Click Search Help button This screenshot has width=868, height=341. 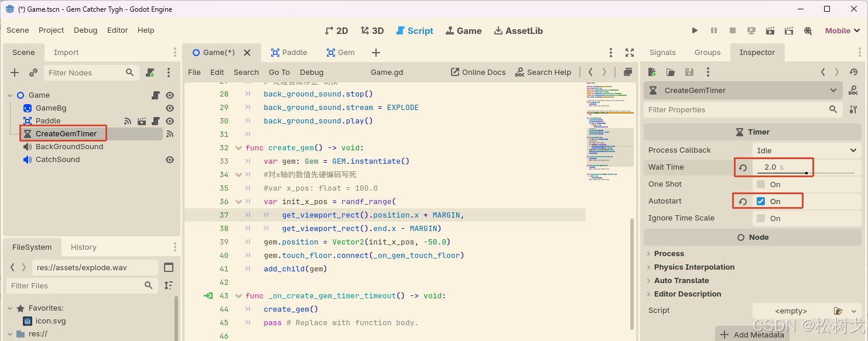(543, 73)
